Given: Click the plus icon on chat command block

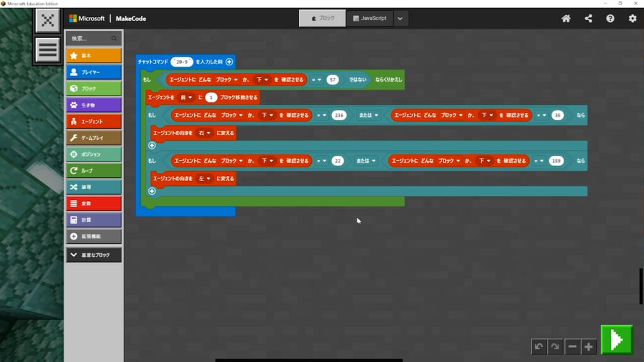Looking at the screenshot, I should point(229,62).
